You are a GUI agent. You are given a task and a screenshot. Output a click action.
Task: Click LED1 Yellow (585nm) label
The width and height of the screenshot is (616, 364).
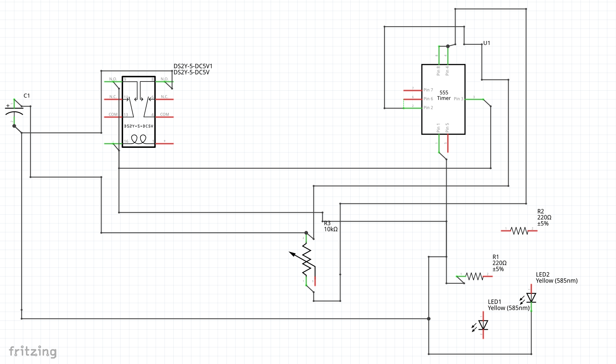tap(509, 305)
